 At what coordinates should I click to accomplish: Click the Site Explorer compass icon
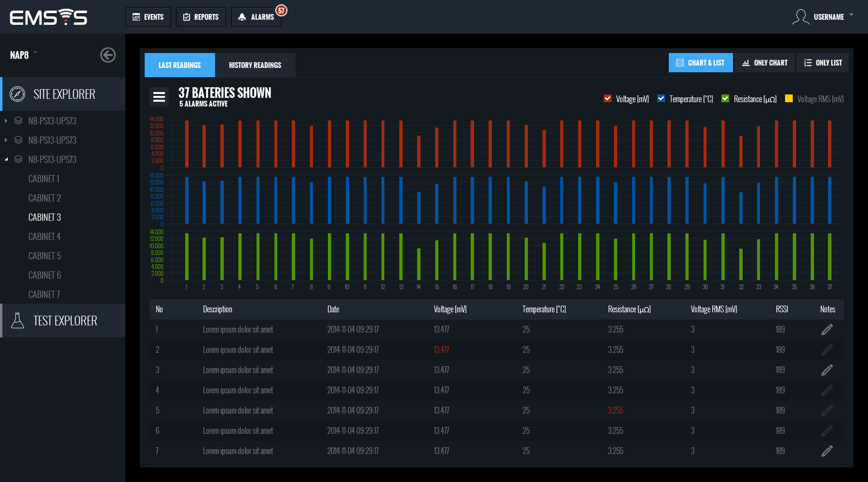pyautogui.click(x=17, y=94)
